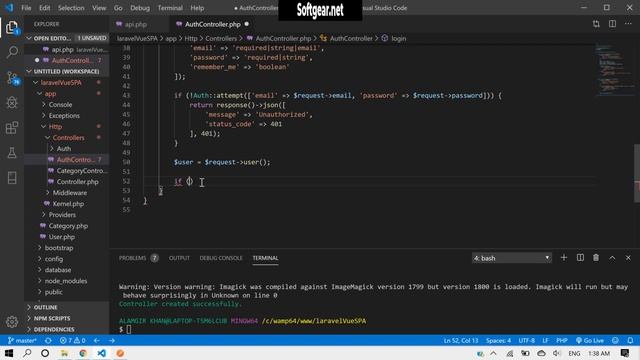Open the Search view in activity bar
This screenshot has height=360, width=640.
[12, 52]
